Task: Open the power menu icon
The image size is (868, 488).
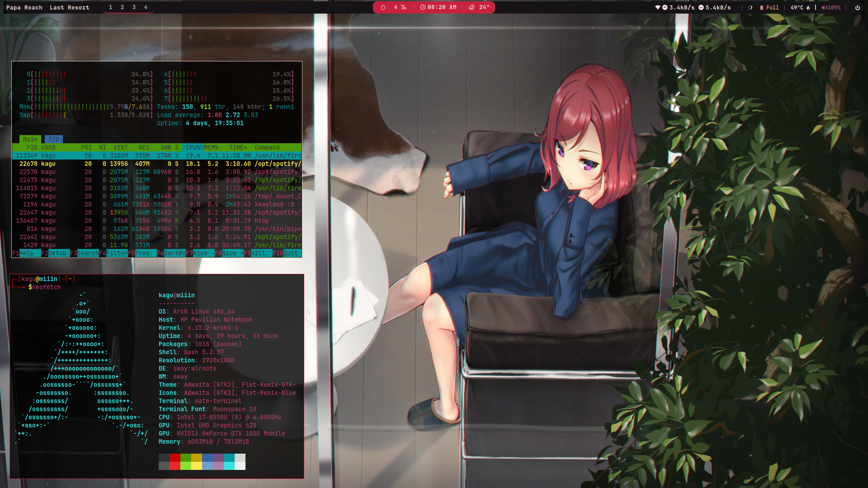Action: pos(858,7)
